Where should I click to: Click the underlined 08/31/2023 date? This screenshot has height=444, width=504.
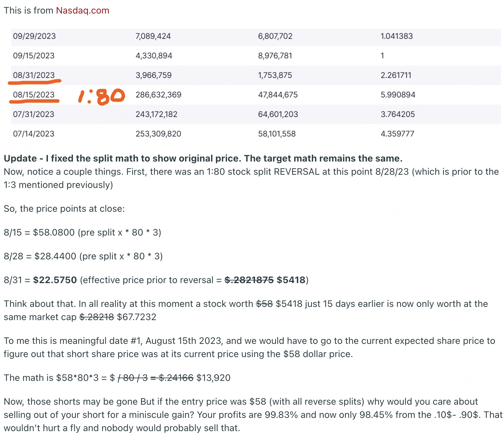pos(34,75)
